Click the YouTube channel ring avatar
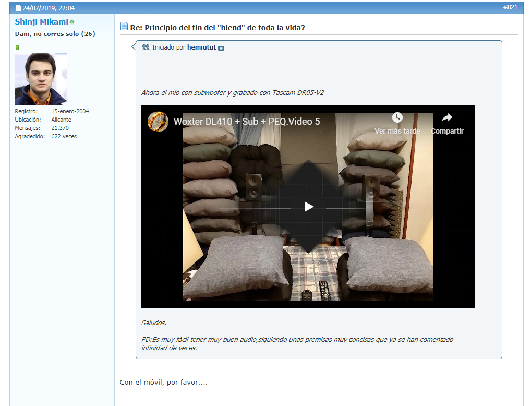 [158, 122]
